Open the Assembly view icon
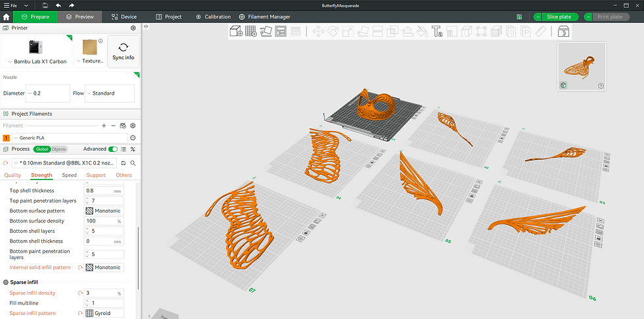Screen dimensions: 644x319 pyautogui.click(x=563, y=32)
